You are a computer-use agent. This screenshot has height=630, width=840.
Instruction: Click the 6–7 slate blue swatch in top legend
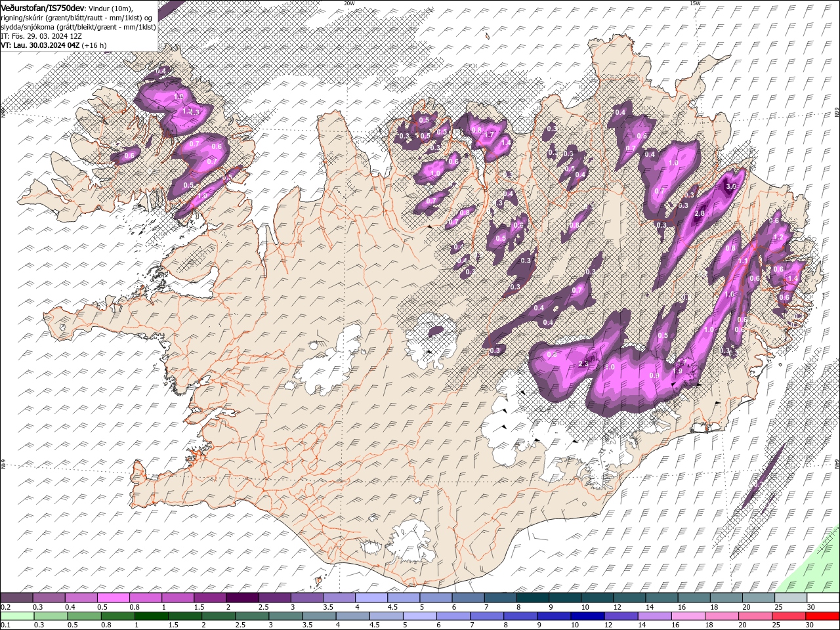tap(468, 598)
